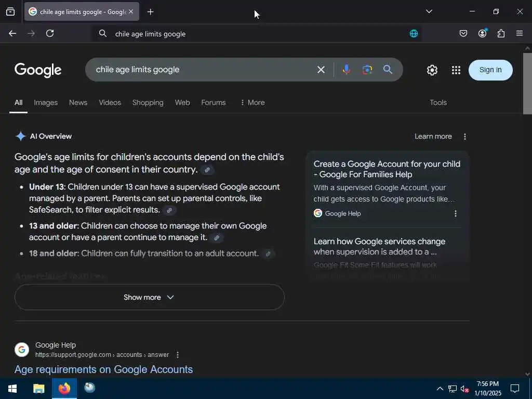Open the Firefox hamburger application menu
The height and width of the screenshot is (399, 532).
(x=519, y=33)
